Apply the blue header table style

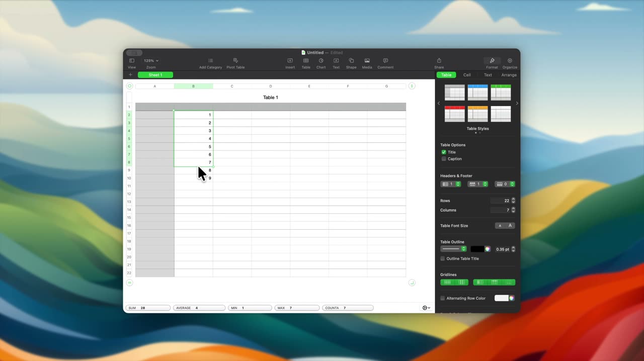tap(477, 93)
